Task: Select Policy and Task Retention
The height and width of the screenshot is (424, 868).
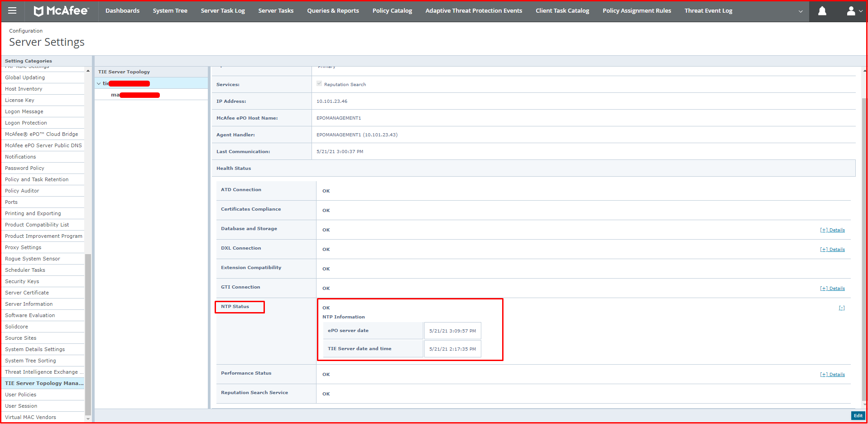Action: (43, 179)
